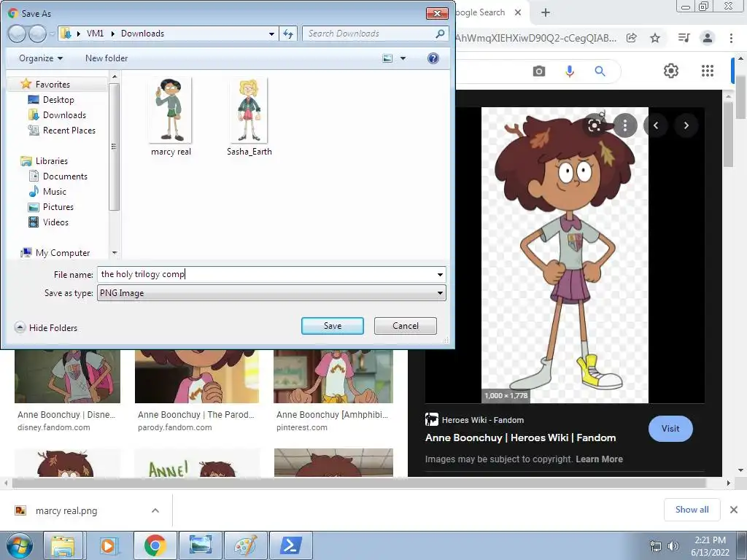Viewport: 747px width, 560px height.
Task: Open Documents library
Action: point(65,176)
